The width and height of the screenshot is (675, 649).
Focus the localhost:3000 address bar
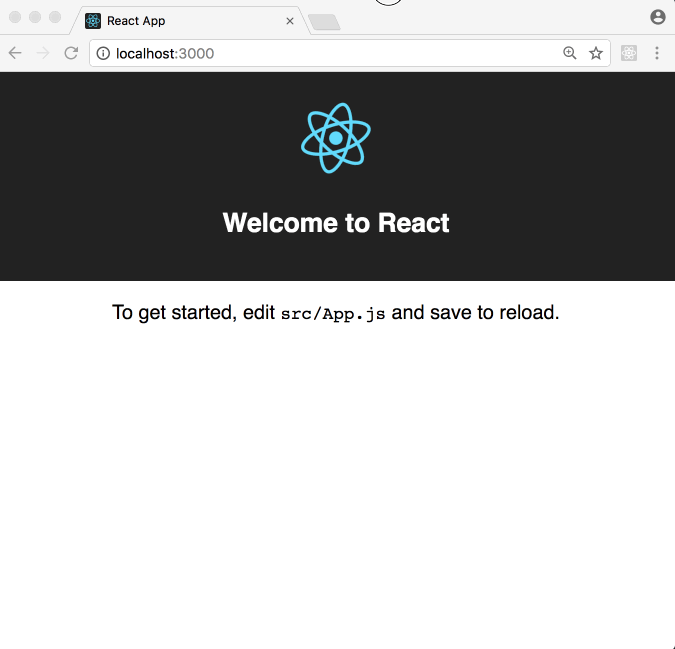[x=330, y=53]
